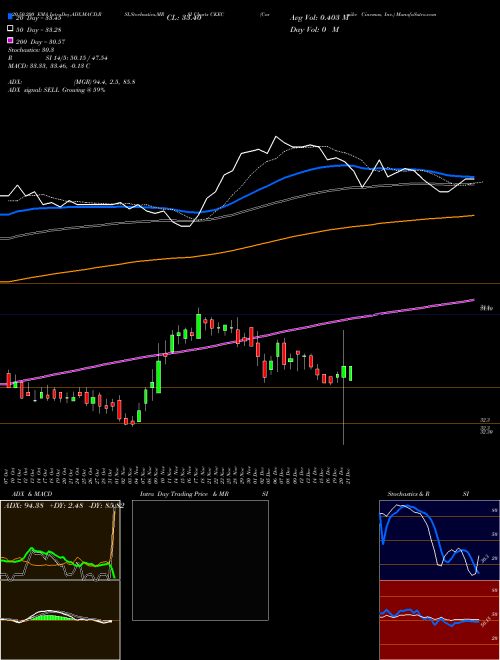The image size is (500, 660).
Task: Open the blue Stochastics chart panel
Action: (439, 540)
